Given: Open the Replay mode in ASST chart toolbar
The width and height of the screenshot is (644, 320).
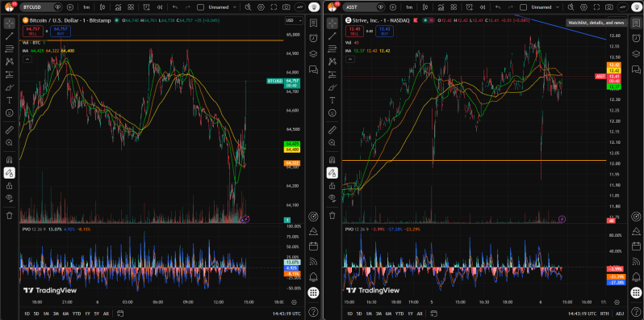Looking at the screenshot, I should [483, 7].
